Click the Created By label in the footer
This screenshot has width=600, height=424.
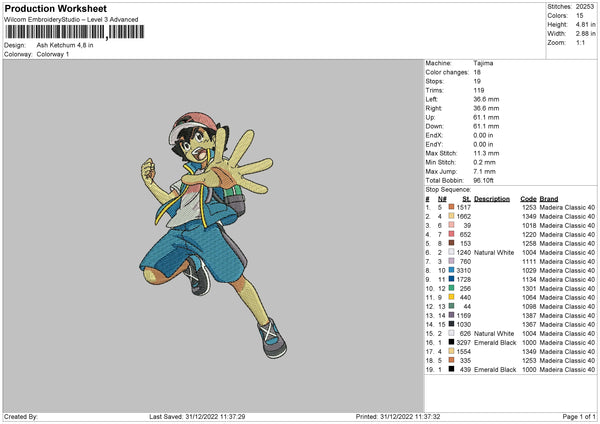click(x=21, y=416)
